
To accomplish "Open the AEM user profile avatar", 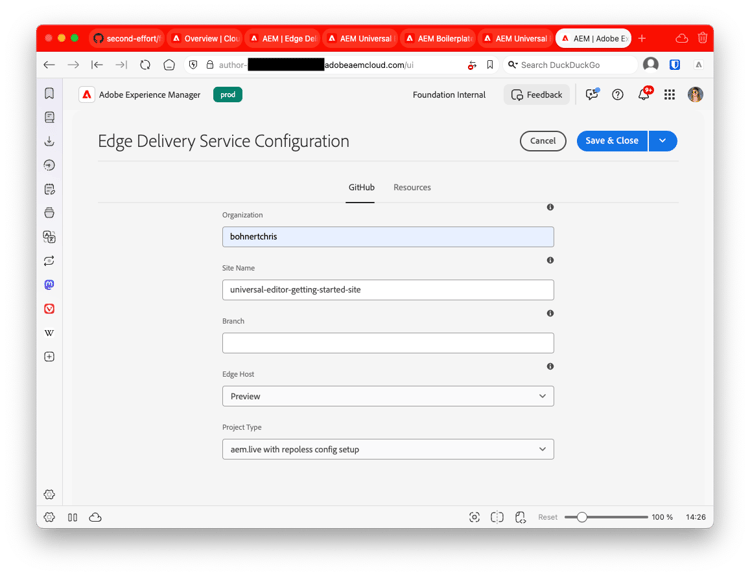I will 695,95.
